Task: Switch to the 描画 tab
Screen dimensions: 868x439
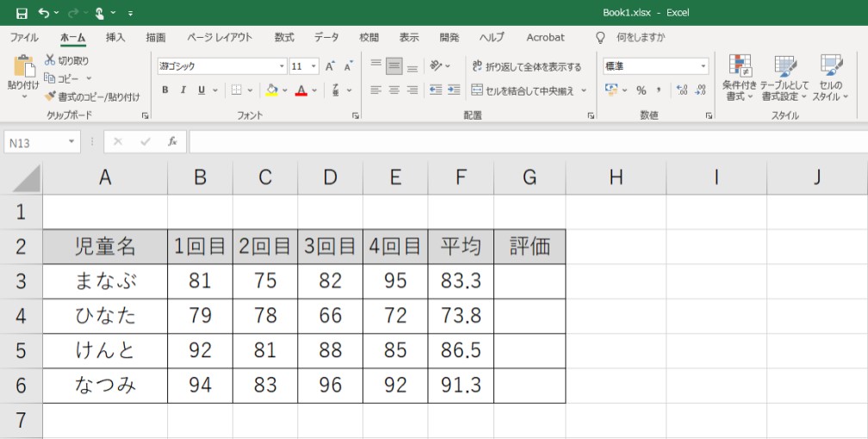Action: pos(156,38)
